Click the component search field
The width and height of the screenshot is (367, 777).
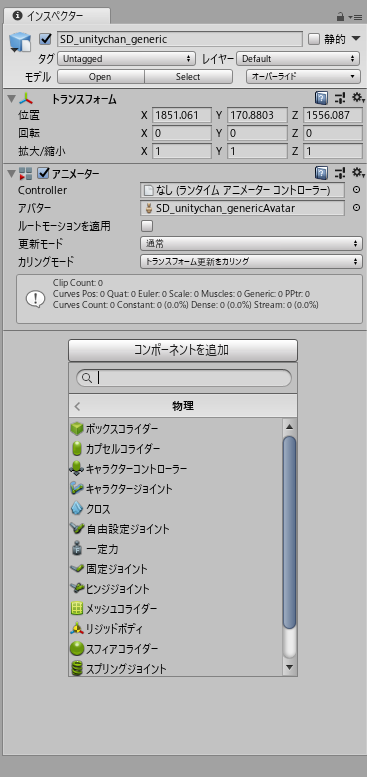point(184,378)
